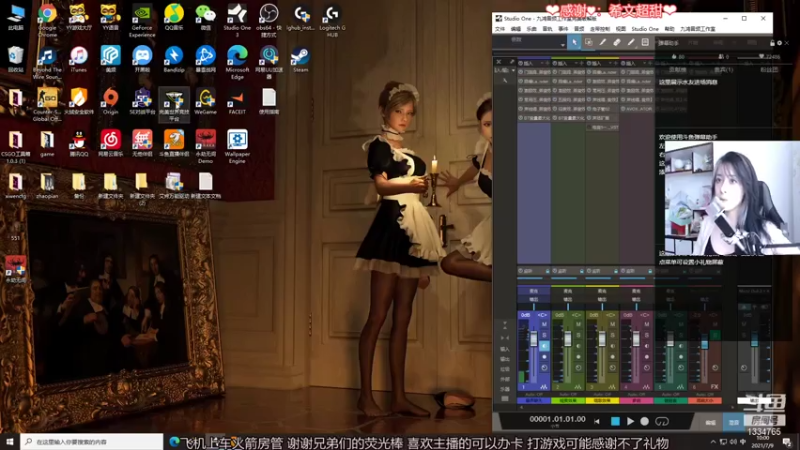Open the output selector of mixer channel 2
The width and height of the screenshot is (800, 450).
(567, 299)
